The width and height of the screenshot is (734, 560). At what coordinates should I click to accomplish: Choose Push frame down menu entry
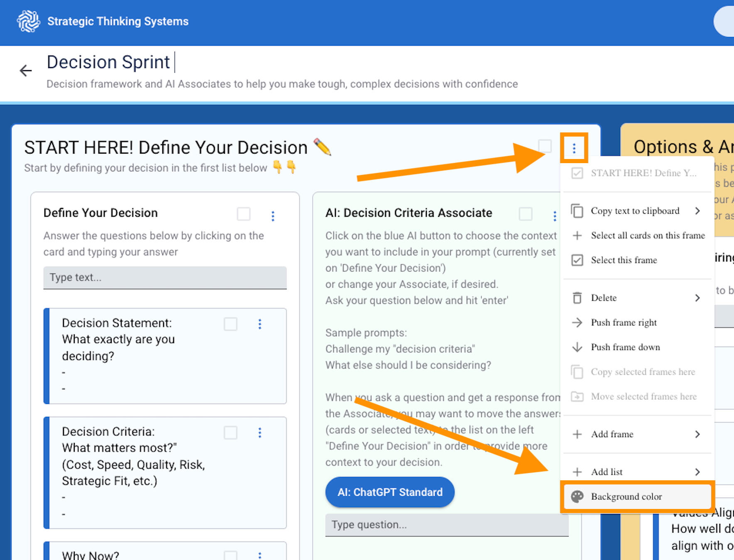pos(625,347)
